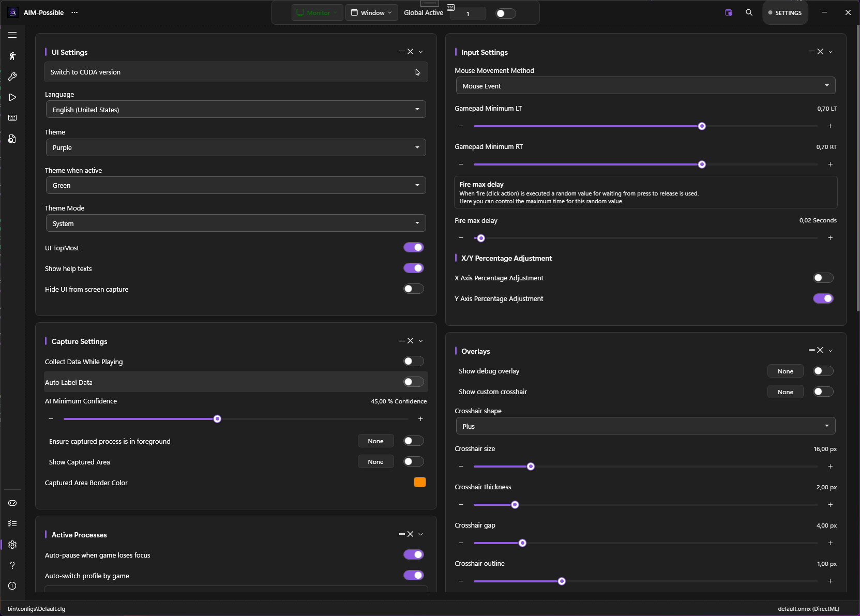Enable Collect Data While Playing
The image size is (860, 616).
pyautogui.click(x=414, y=362)
